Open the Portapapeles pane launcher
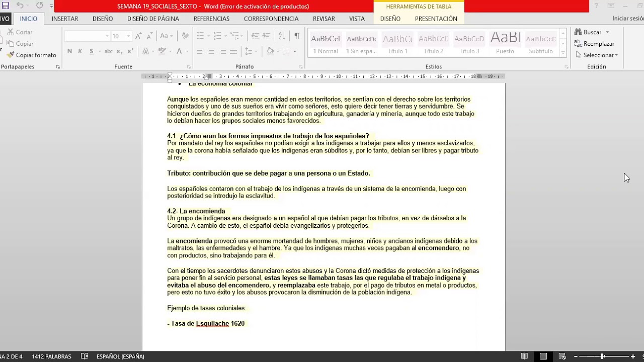 (x=58, y=67)
